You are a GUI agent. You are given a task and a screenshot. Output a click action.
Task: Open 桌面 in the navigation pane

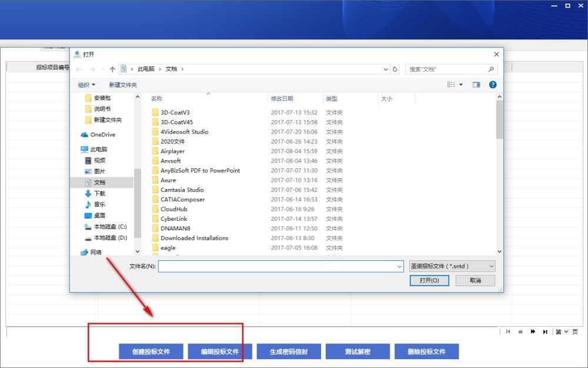tap(95, 216)
